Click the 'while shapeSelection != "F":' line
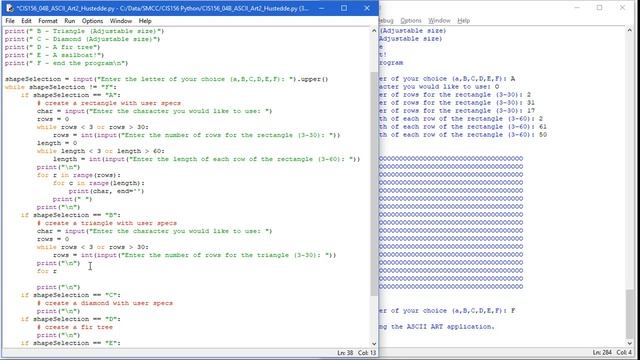 [x=60, y=87]
